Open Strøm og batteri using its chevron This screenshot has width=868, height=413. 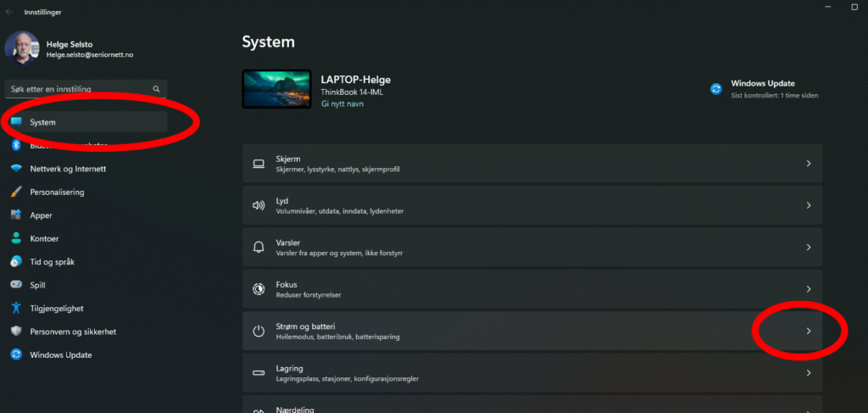click(x=808, y=331)
